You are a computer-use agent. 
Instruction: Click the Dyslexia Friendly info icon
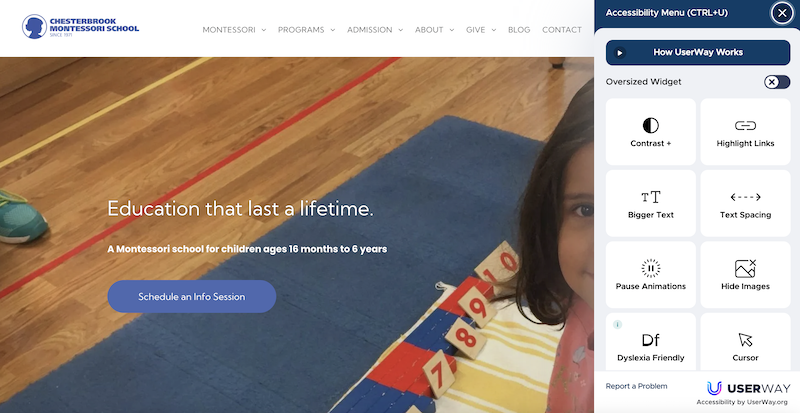click(617, 324)
